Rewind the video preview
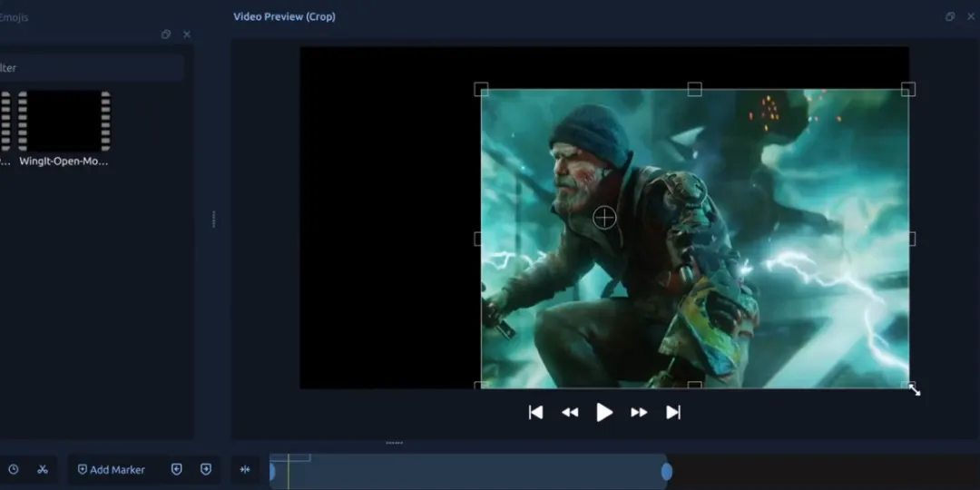 pos(570,413)
